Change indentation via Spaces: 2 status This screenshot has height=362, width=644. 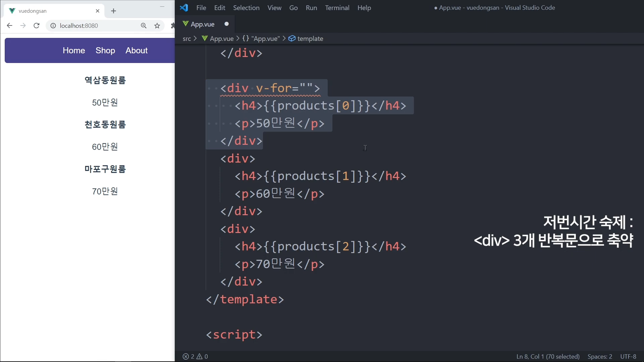coord(599,356)
